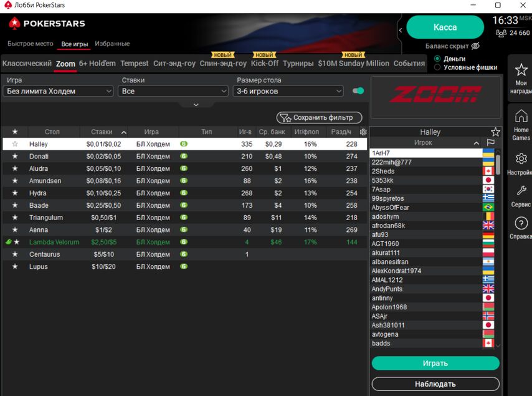Open the Настройки gear in sidebar
Screen dimensions: 532x396
click(x=521, y=159)
